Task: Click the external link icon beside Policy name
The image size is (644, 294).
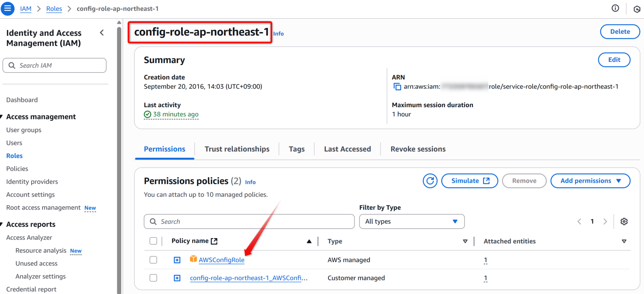Action: [x=214, y=241]
